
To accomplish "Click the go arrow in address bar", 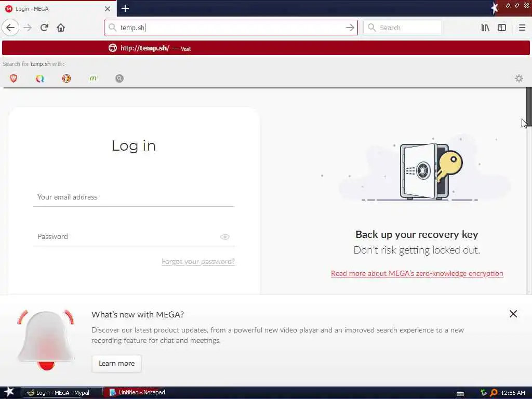I will (350, 28).
